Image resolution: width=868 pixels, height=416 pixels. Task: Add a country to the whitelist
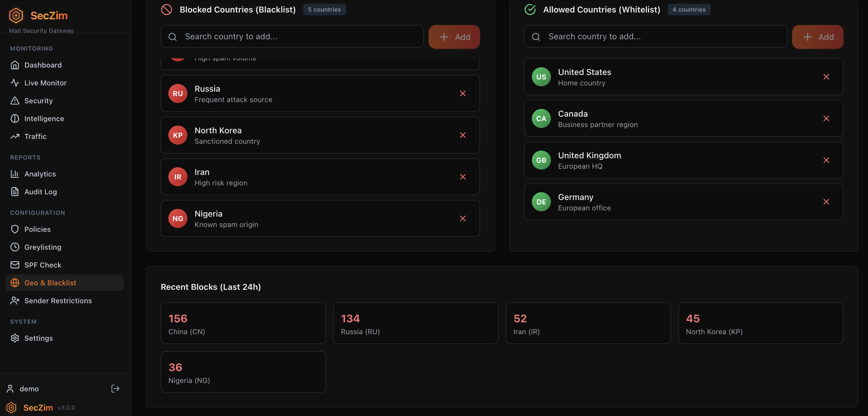[817, 36]
